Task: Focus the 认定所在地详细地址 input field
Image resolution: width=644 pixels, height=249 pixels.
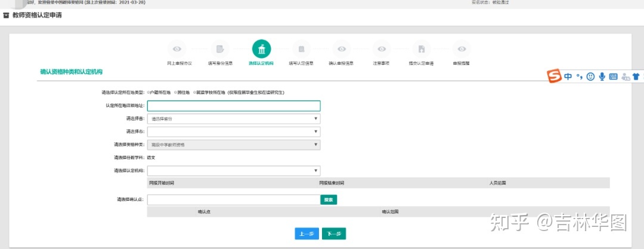Action: click(x=234, y=106)
